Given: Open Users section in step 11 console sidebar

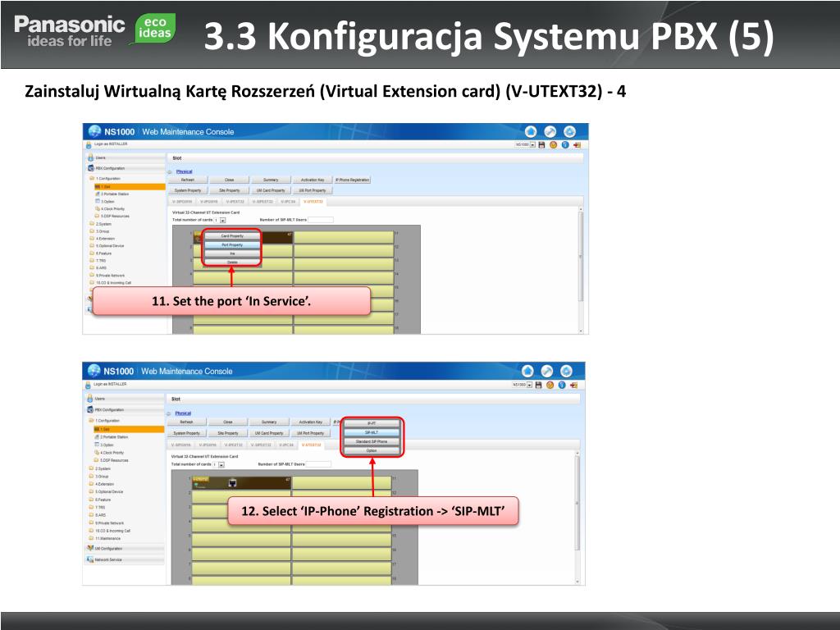Looking at the screenshot, I should coord(126,158).
